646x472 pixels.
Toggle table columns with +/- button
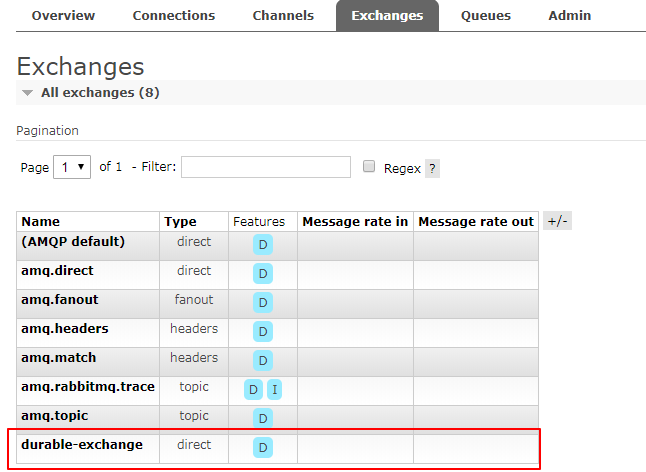coord(557,221)
